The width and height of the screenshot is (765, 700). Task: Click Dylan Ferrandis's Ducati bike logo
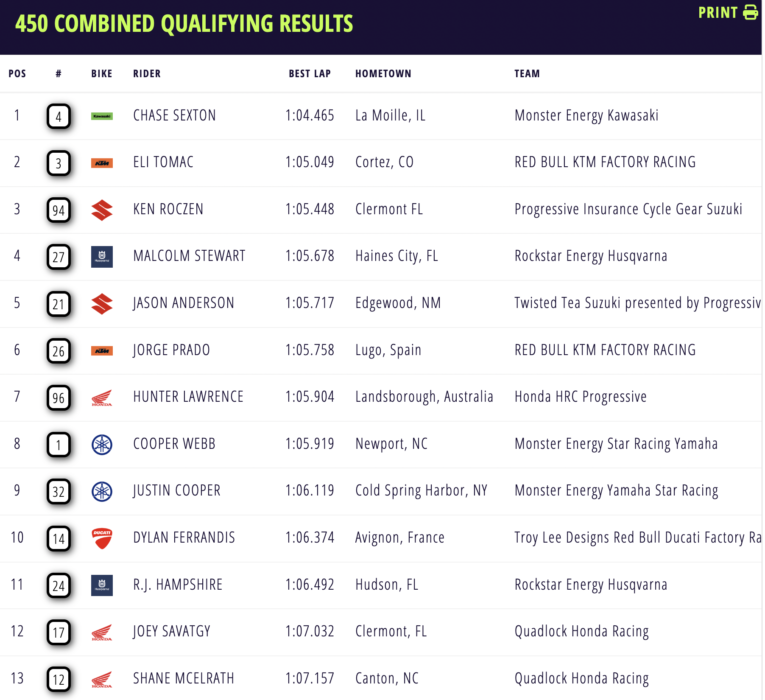pos(102,538)
